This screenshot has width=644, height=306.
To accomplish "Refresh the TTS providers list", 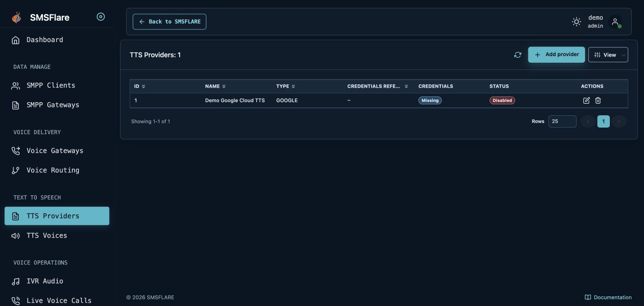I will coord(518,55).
